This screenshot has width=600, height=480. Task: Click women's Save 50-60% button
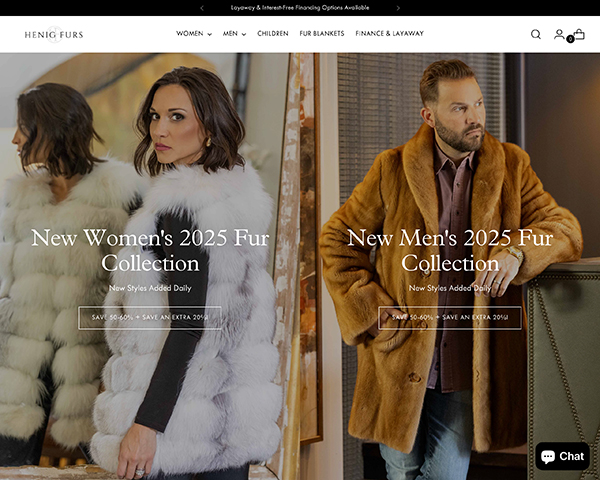coord(150,317)
